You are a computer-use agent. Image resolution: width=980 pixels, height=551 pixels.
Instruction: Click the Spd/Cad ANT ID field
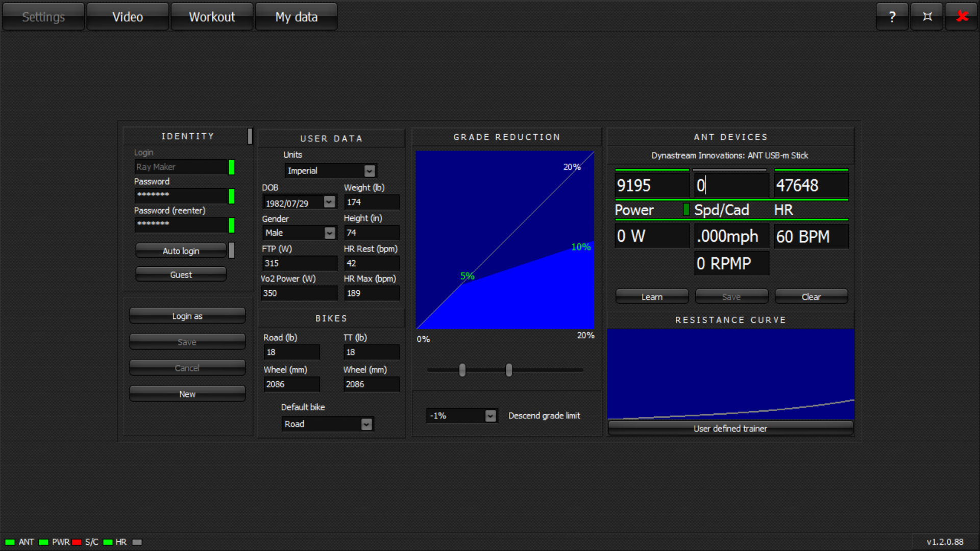click(731, 185)
